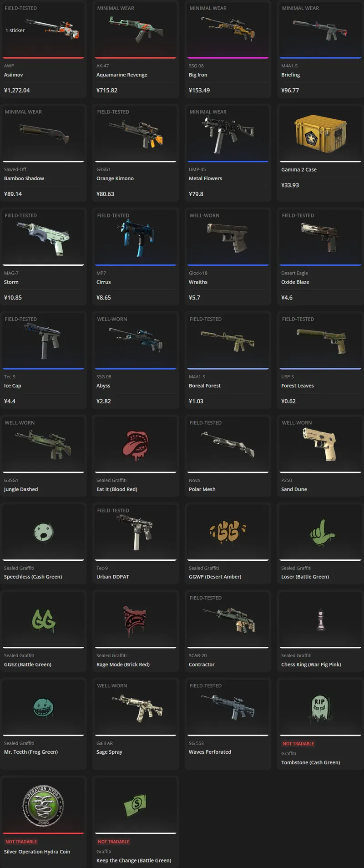Open the Silver Operation Hydra Coin
The width and height of the screenshot is (364, 868).
[43, 806]
